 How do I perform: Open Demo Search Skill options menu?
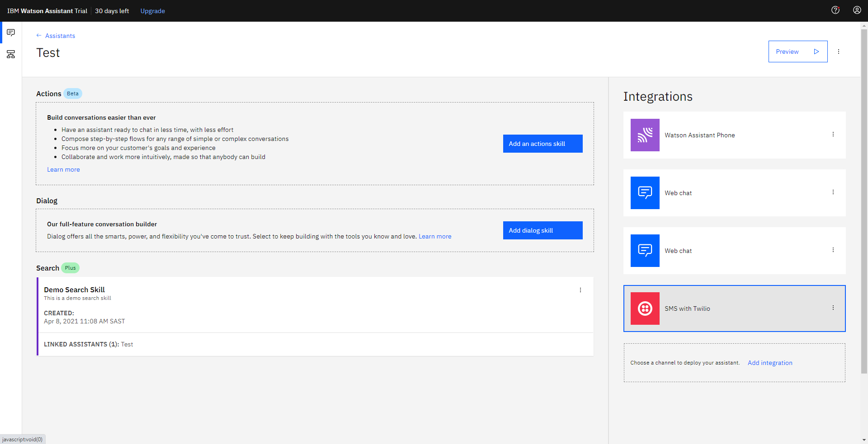click(580, 290)
